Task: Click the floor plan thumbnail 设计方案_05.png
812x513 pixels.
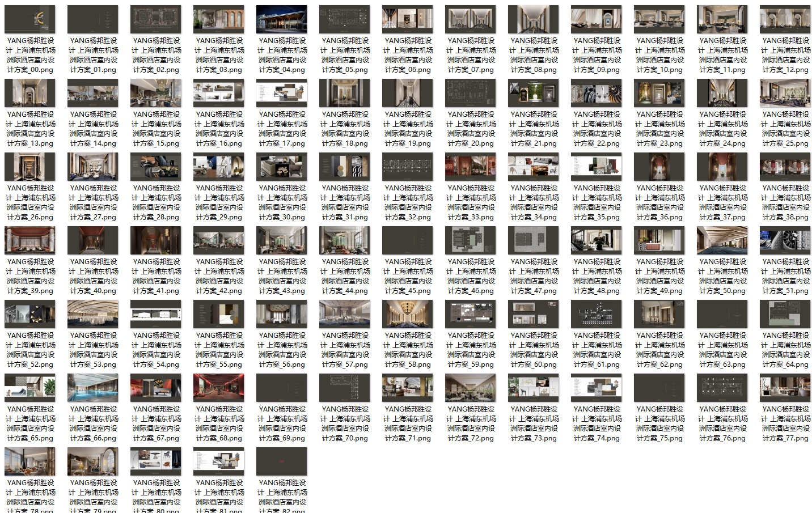Action: [344, 19]
